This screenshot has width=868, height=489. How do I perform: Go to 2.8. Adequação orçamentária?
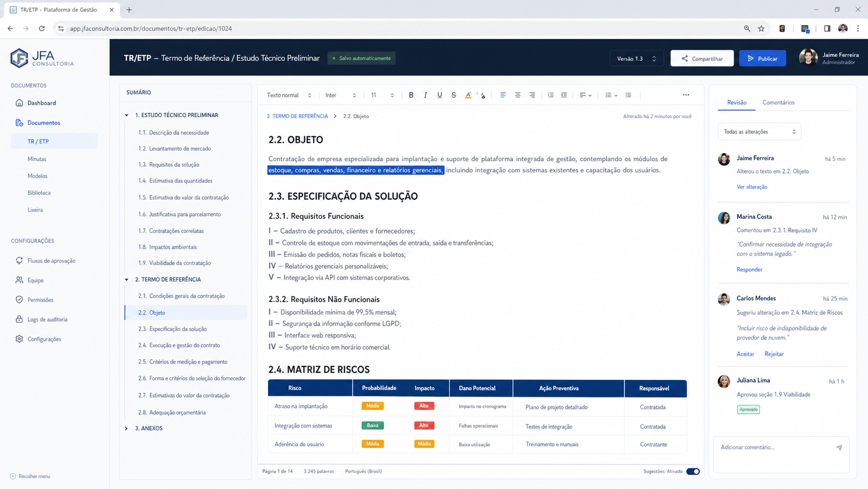click(172, 413)
